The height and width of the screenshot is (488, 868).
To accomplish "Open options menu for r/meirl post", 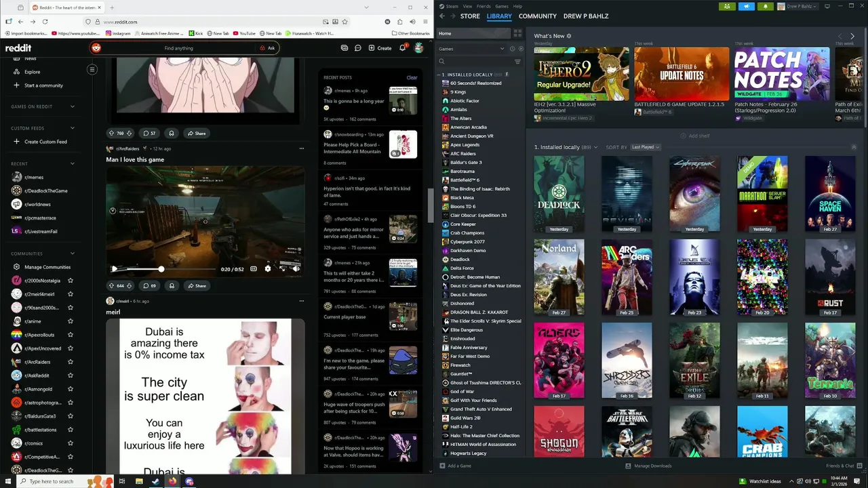I will (302, 301).
